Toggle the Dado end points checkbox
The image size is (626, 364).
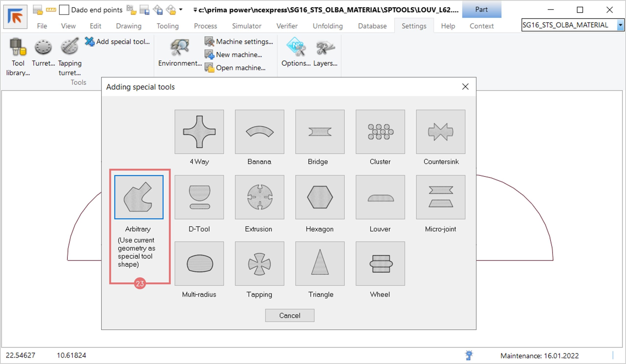click(64, 10)
